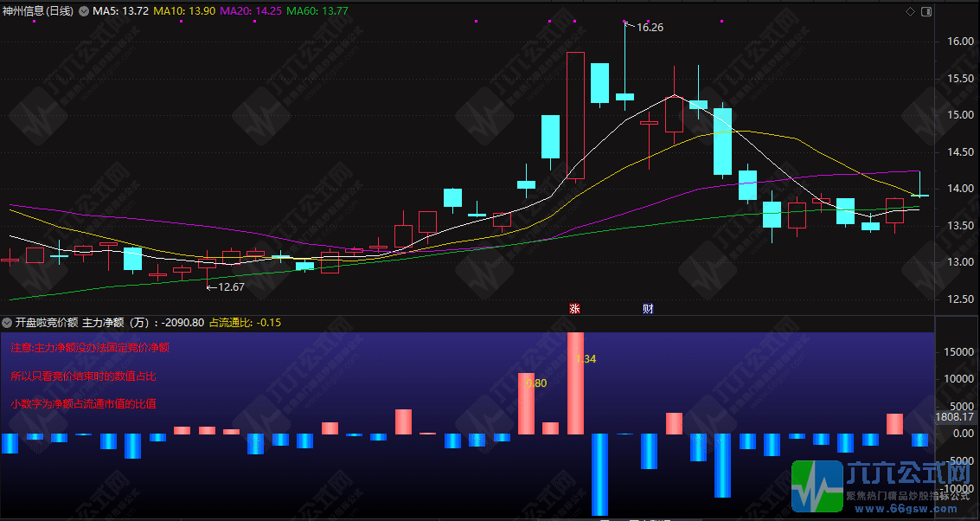Click the tallest red bar labeled 1.34
This screenshot has height=521, width=980.
(575, 385)
